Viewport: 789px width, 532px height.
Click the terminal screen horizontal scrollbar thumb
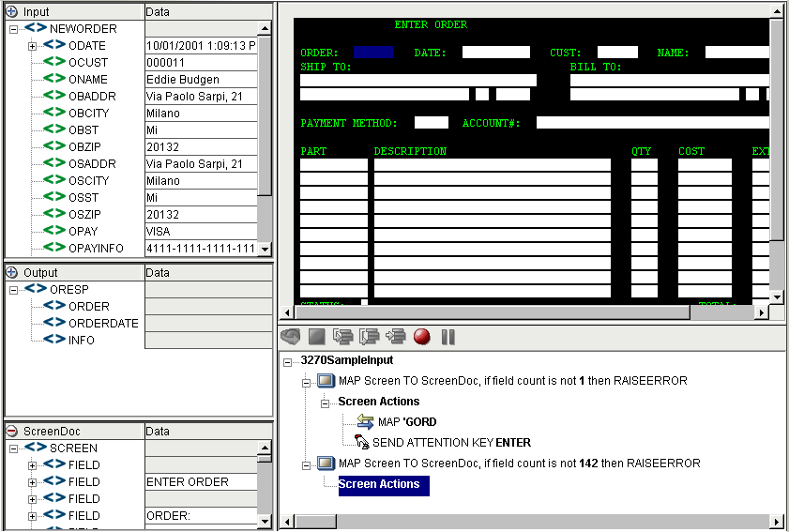click(492, 312)
